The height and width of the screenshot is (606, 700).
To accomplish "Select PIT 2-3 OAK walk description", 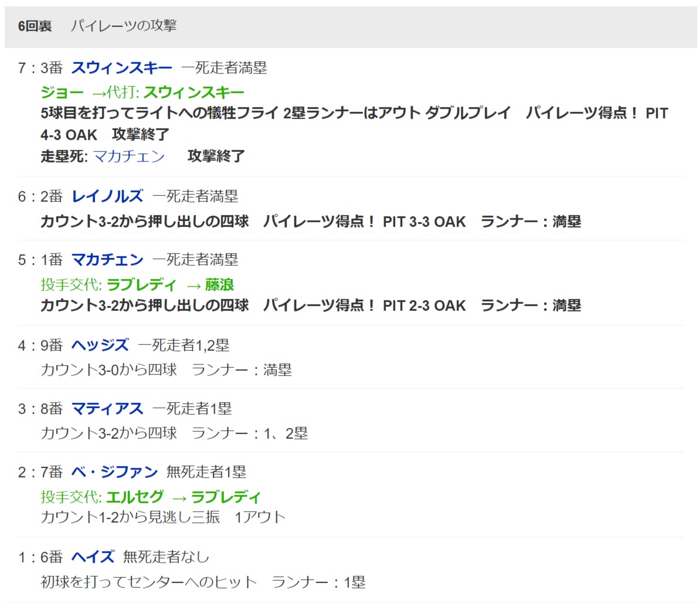I will pos(311,306).
